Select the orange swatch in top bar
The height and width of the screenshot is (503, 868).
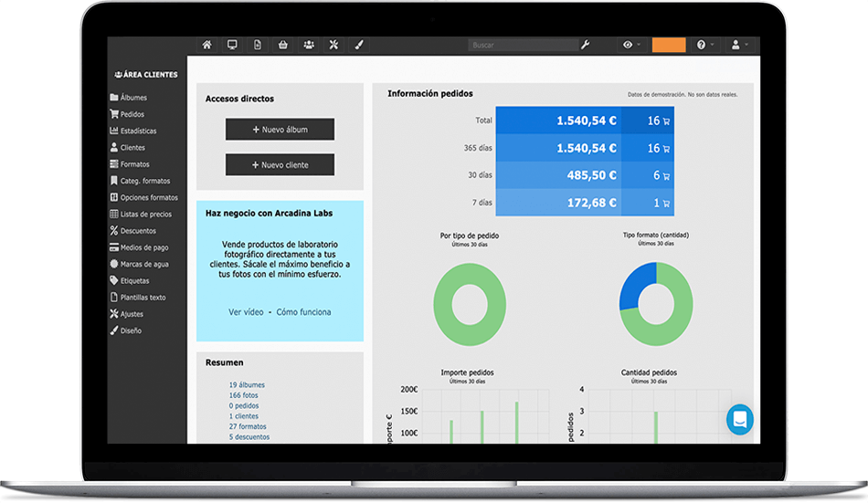click(669, 45)
